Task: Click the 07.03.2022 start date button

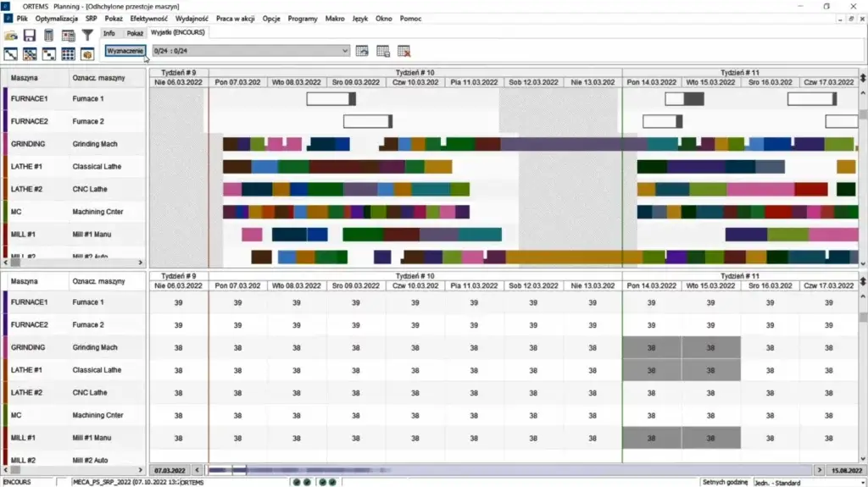Action: click(x=169, y=469)
